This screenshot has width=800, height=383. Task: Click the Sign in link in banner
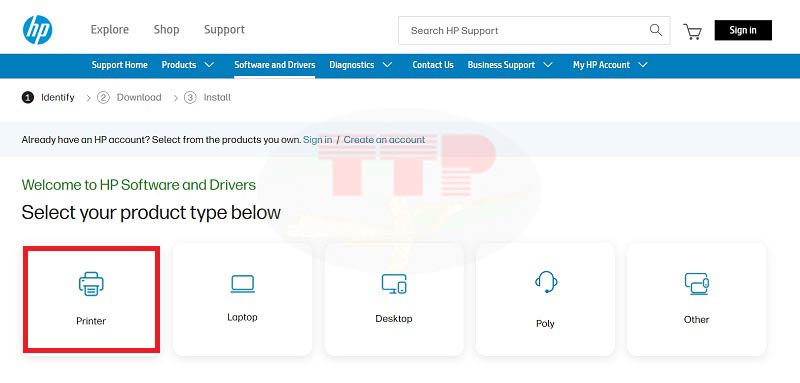click(x=317, y=140)
